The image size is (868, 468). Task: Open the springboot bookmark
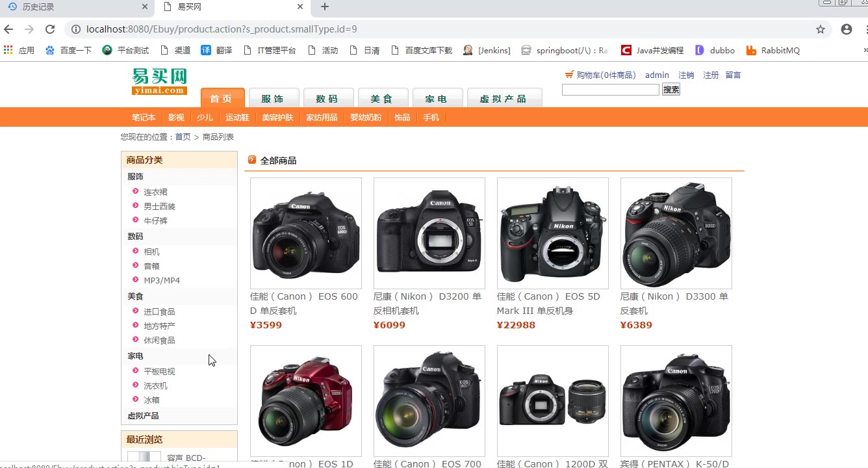click(x=565, y=50)
